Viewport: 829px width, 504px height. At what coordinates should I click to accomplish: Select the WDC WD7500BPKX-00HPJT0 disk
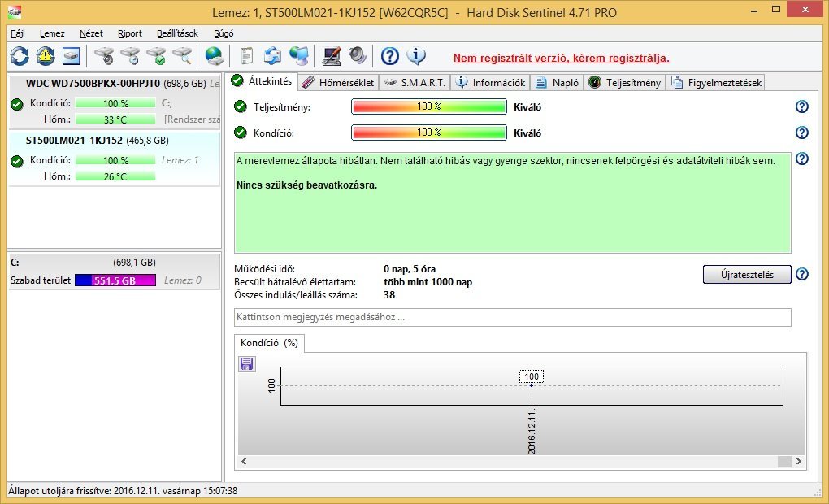(115, 102)
